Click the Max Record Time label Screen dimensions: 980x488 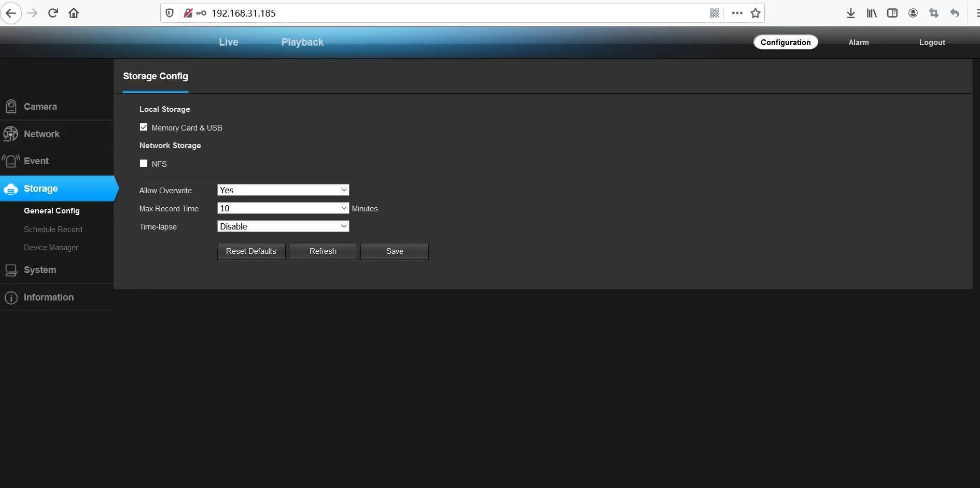[169, 209]
